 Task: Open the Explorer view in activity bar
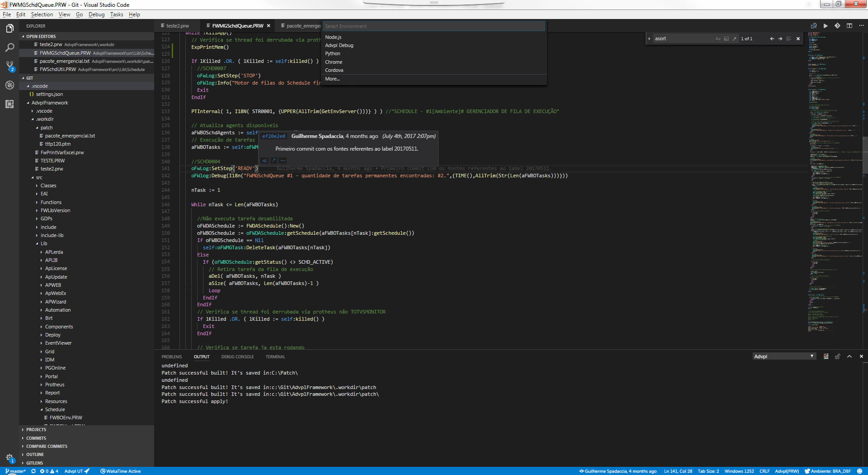[x=9, y=29]
